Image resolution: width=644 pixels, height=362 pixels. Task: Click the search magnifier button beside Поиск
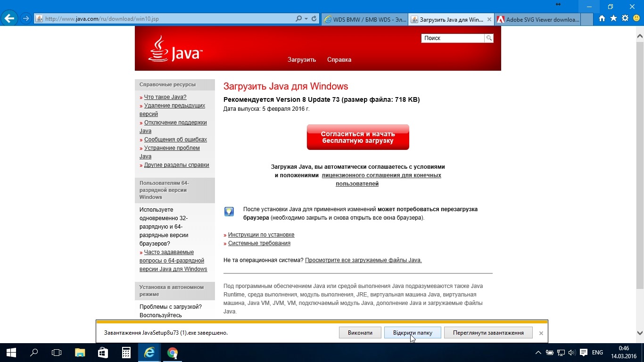point(489,38)
